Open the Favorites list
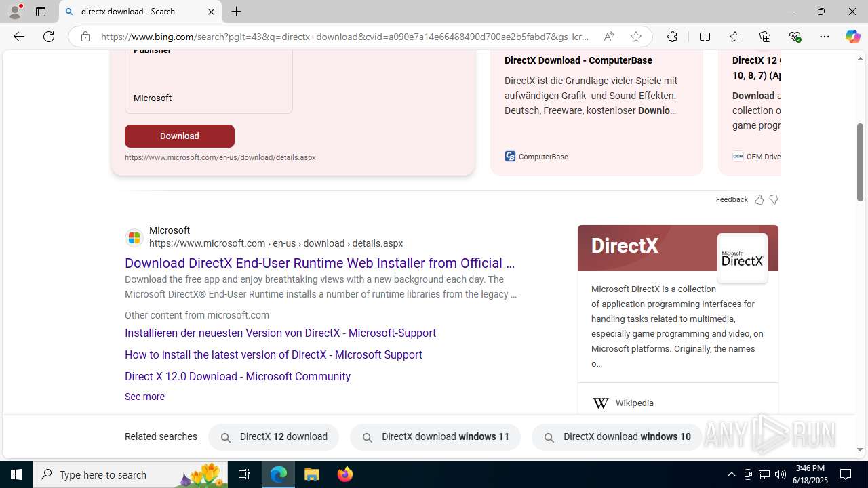This screenshot has height=488, width=868. pos(735,37)
